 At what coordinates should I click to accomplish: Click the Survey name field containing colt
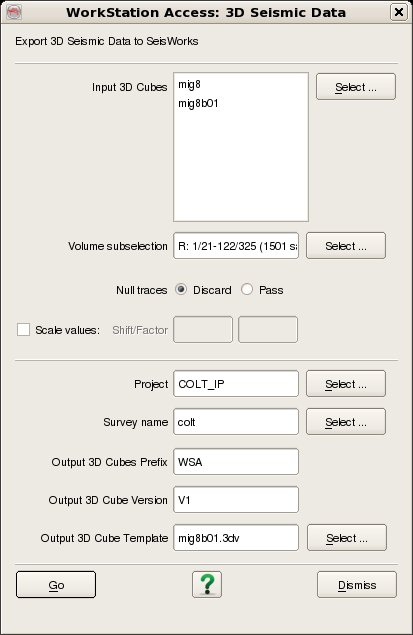(x=236, y=422)
